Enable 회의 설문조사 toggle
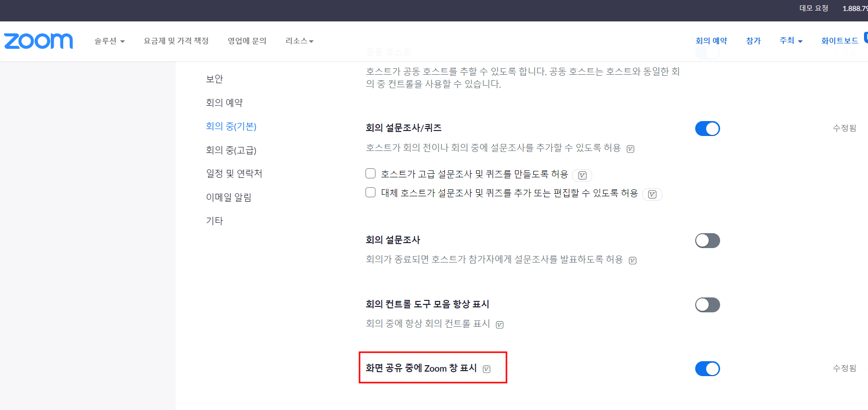This screenshot has height=410, width=868. pos(708,241)
